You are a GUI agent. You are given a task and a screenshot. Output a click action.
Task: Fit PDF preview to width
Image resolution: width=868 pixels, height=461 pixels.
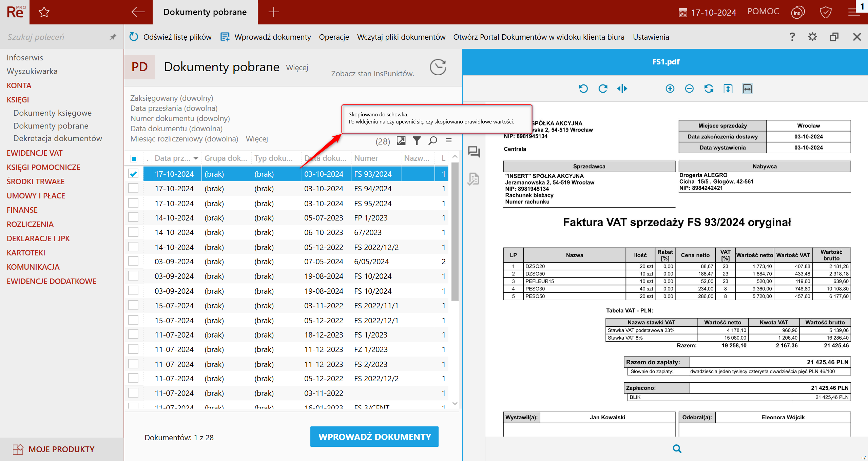click(747, 89)
